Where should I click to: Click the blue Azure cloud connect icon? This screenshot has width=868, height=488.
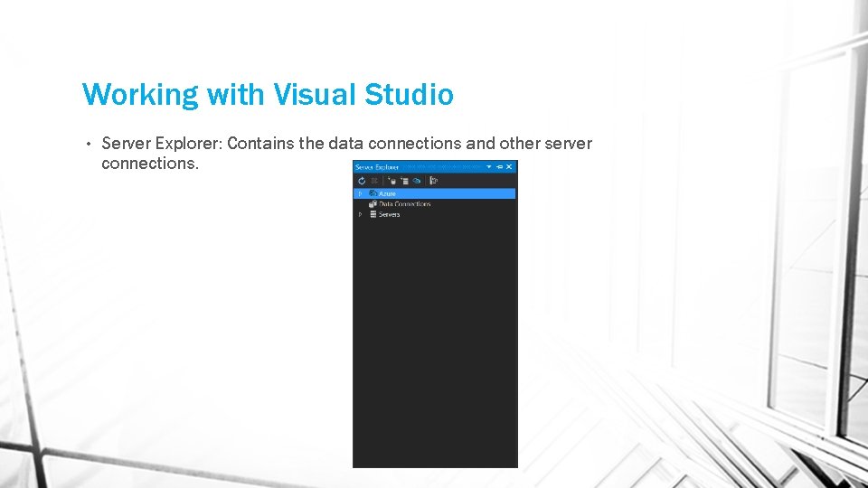coord(417,181)
